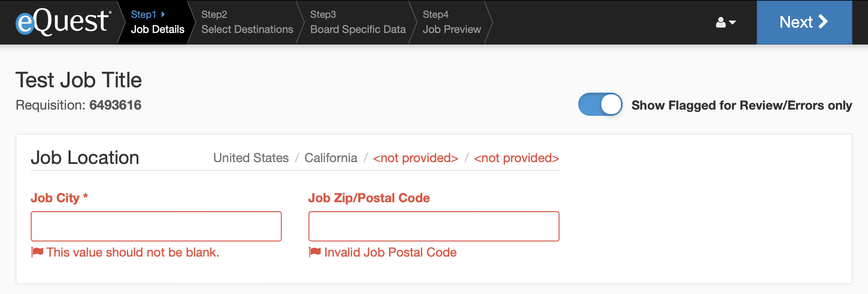This screenshot has height=294, width=868.
Task: Click the eQuest logo
Action: pos(63,22)
